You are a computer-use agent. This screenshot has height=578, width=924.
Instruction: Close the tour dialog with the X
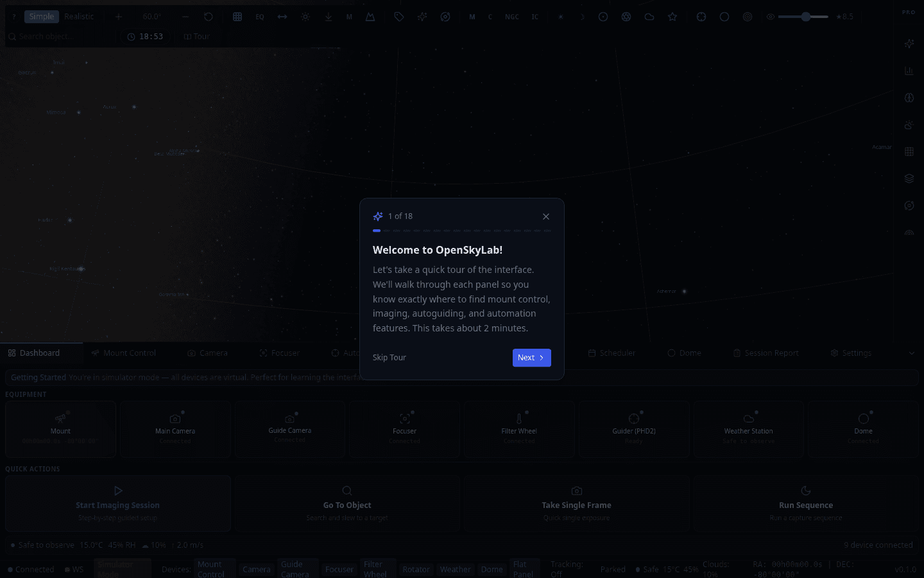546,216
